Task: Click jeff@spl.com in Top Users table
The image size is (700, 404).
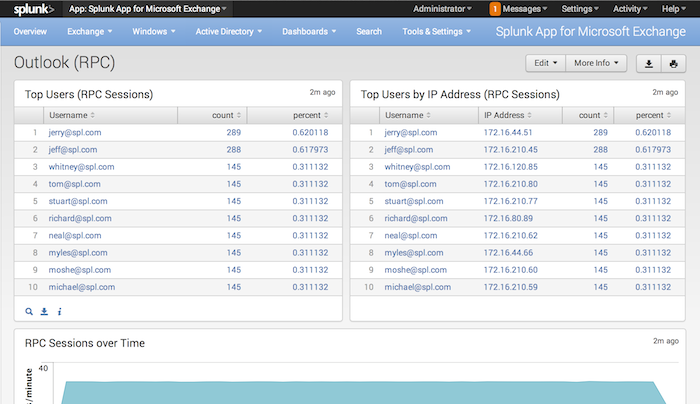Action: point(73,150)
